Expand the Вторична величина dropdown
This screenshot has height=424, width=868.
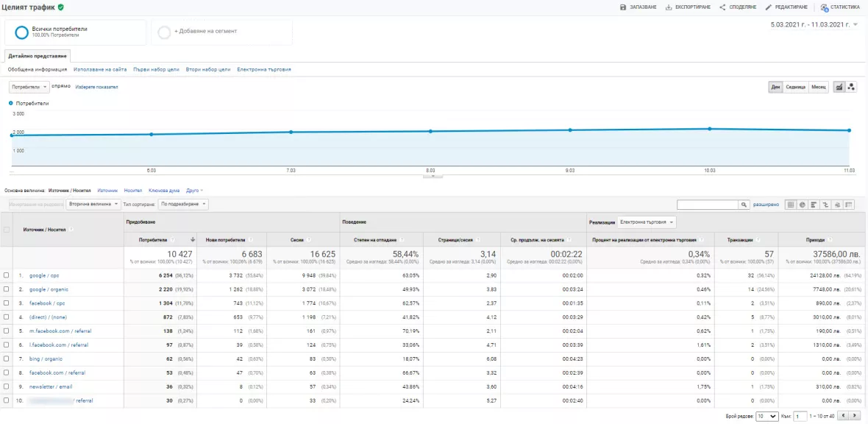click(93, 205)
